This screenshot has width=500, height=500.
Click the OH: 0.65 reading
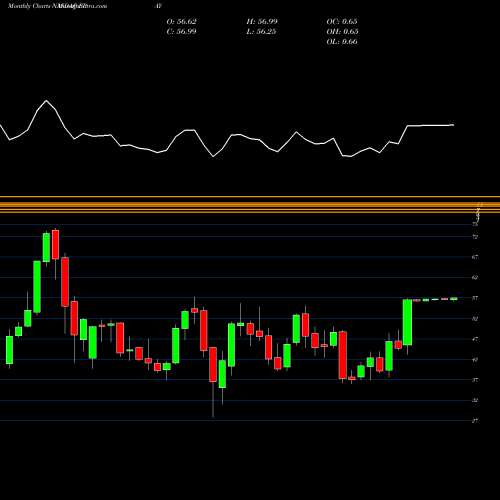[342, 32]
